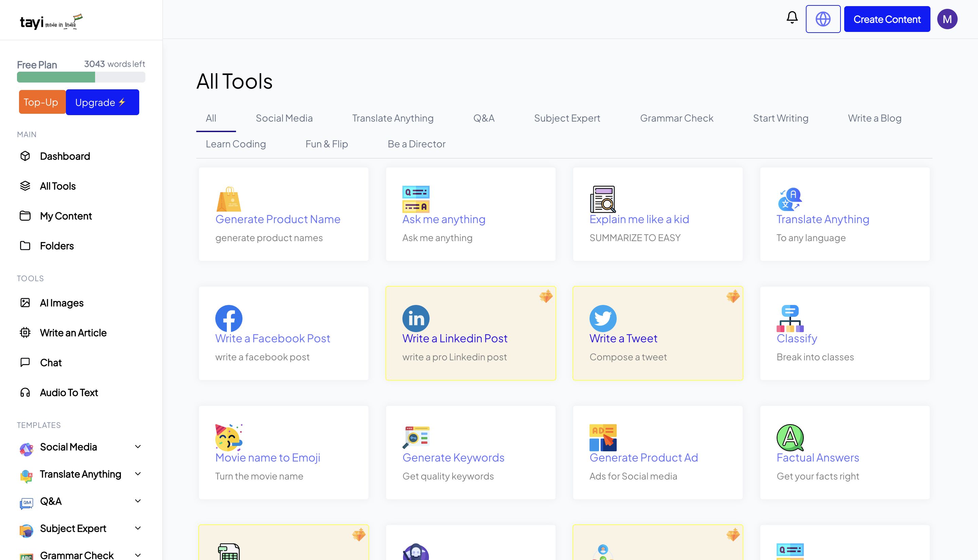Click the orange Top-Up button
Viewport: 978px width, 560px height.
click(41, 102)
